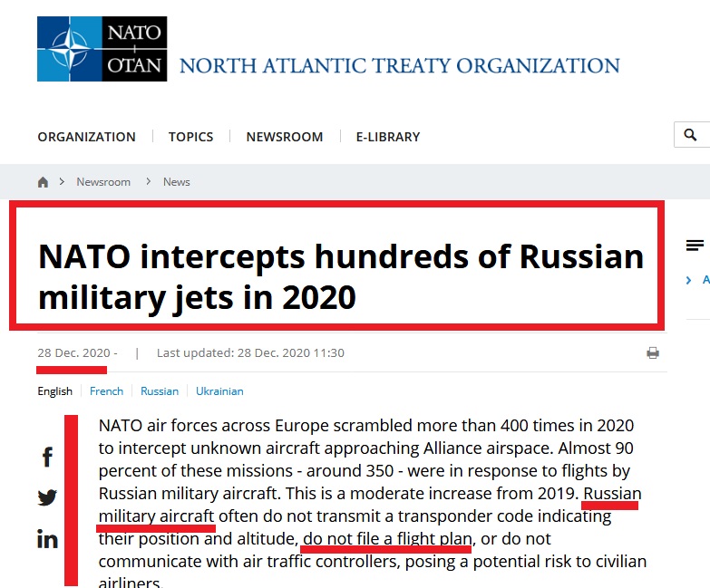The width and height of the screenshot is (710, 588).
Task: Expand the right sidebar chevron item
Action: [690, 281]
